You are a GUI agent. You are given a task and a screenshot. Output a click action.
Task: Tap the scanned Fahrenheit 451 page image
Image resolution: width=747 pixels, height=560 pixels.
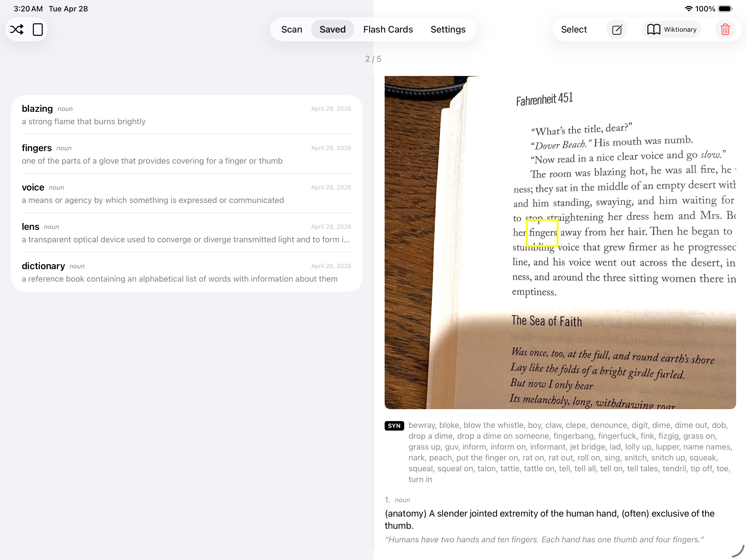(560, 242)
